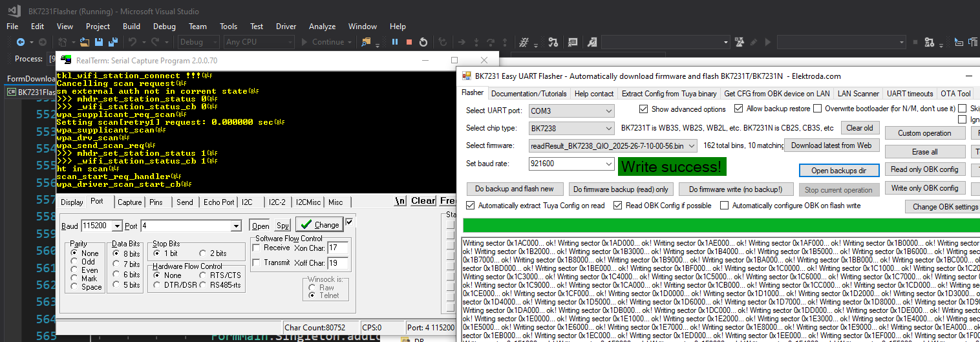Click the Xoff Char input field

click(338, 263)
